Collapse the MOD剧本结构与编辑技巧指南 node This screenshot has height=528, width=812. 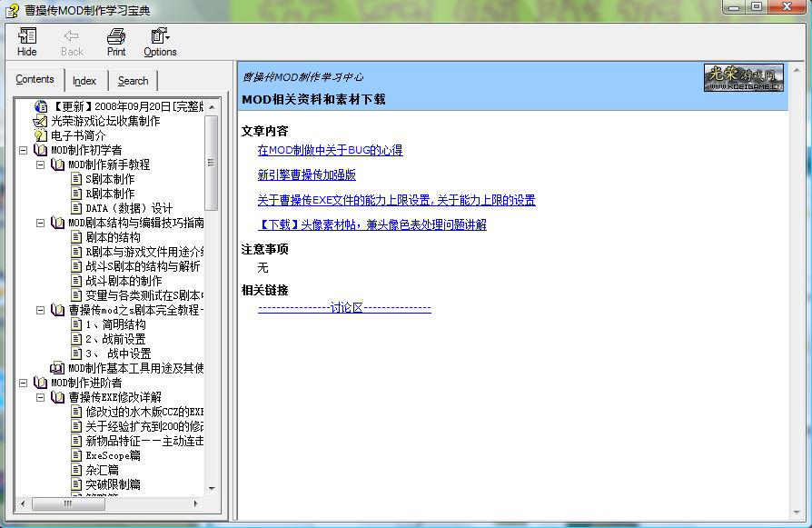[x=40, y=223]
